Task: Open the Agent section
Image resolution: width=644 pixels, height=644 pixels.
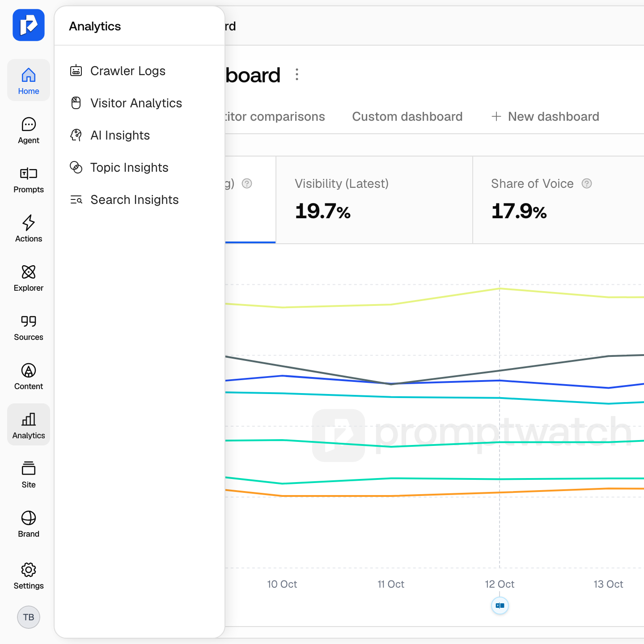Action: 29,130
